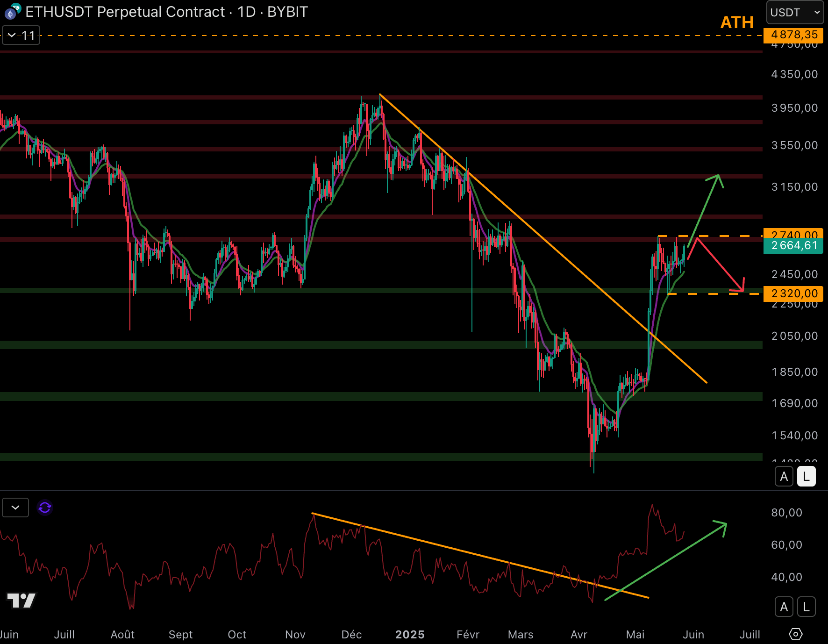The height and width of the screenshot is (644, 828).
Task: Expand the collapsed 11 indicators legend
Action: 21,36
